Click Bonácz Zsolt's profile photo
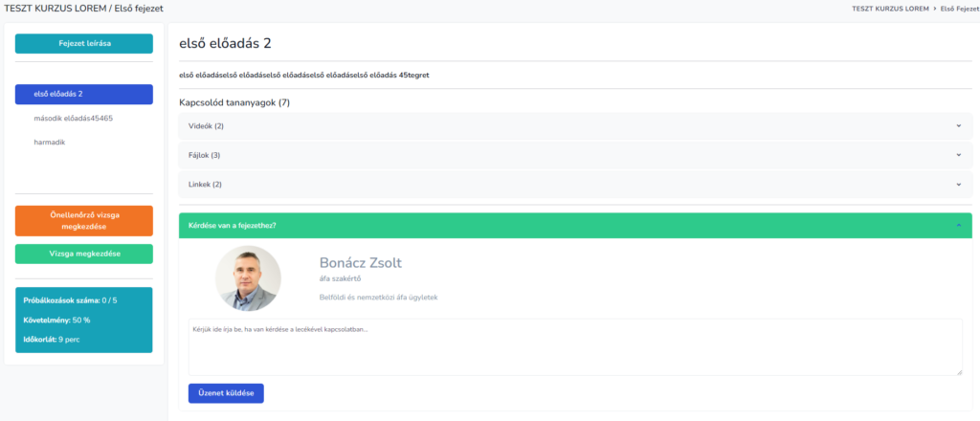 click(x=248, y=278)
